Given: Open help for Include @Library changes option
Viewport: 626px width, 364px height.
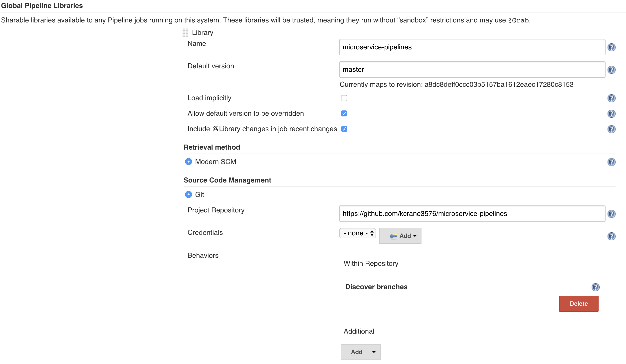Looking at the screenshot, I should click(x=611, y=129).
